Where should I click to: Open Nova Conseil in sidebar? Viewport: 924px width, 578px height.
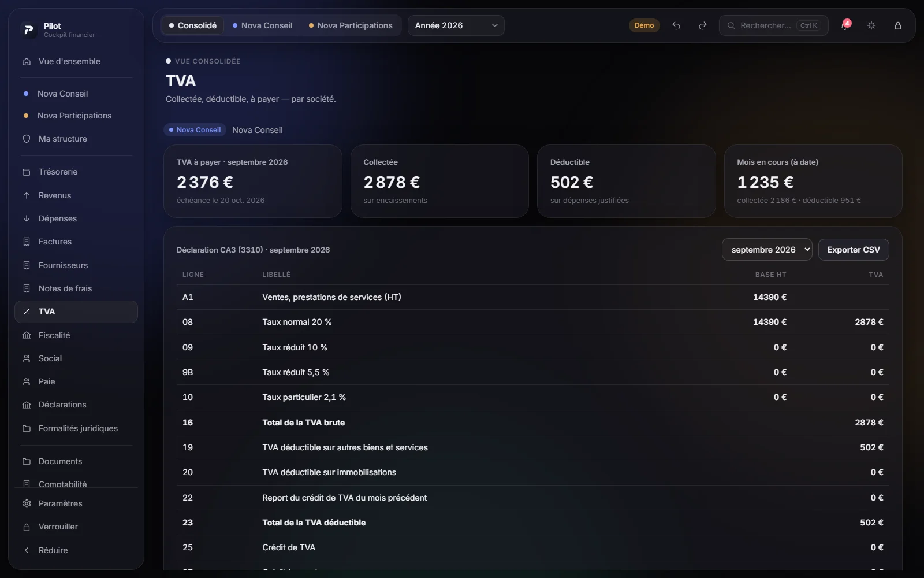(76, 94)
